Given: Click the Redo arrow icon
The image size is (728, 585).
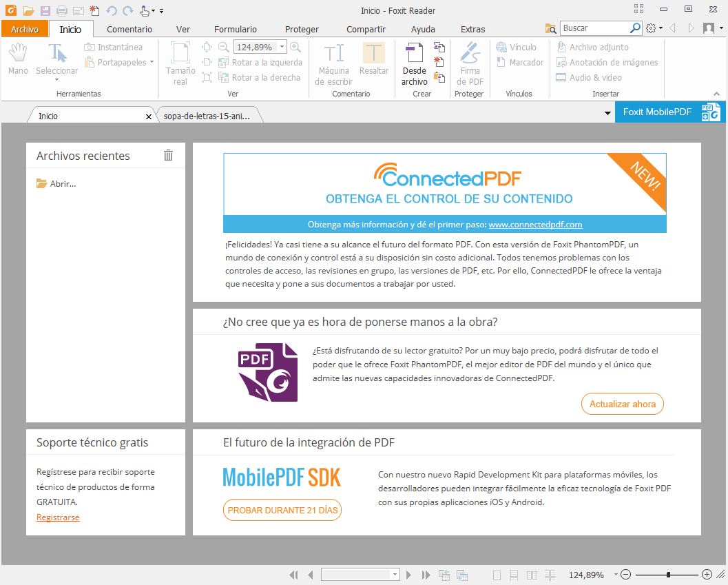Looking at the screenshot, I should click(127, 10).
